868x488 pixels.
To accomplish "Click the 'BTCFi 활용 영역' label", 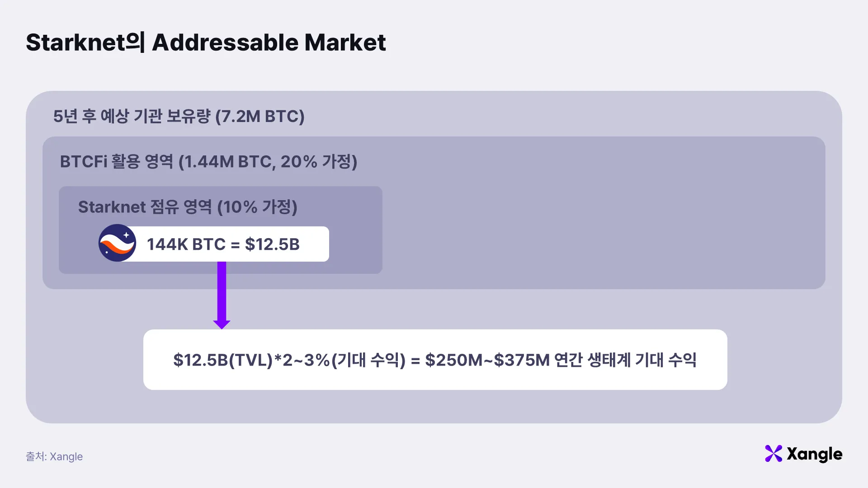I will point(117,161).
